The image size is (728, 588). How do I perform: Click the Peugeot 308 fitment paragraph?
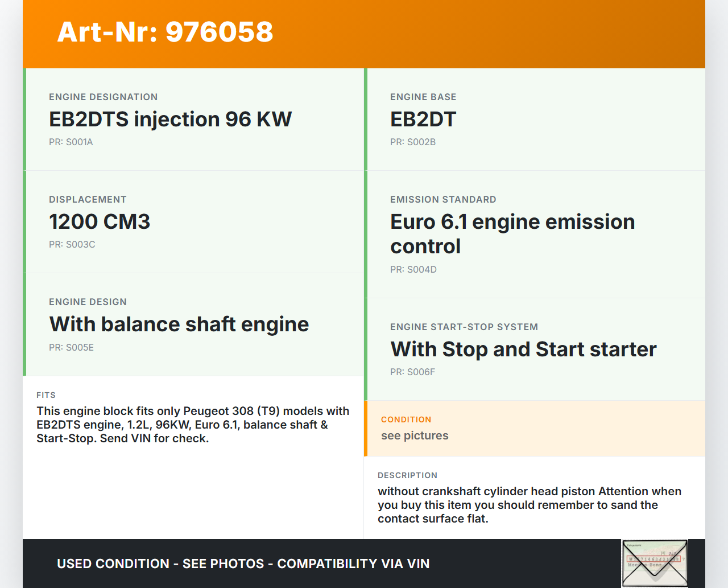[193, 425]
